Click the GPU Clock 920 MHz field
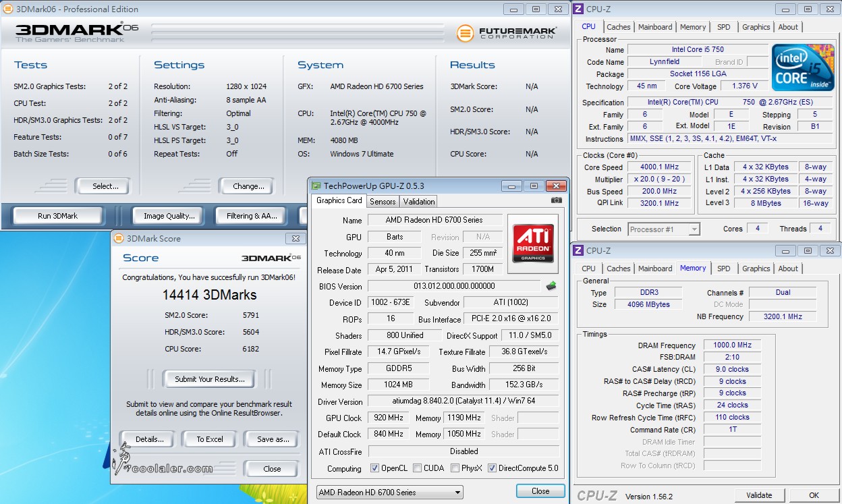 (388, 418)
